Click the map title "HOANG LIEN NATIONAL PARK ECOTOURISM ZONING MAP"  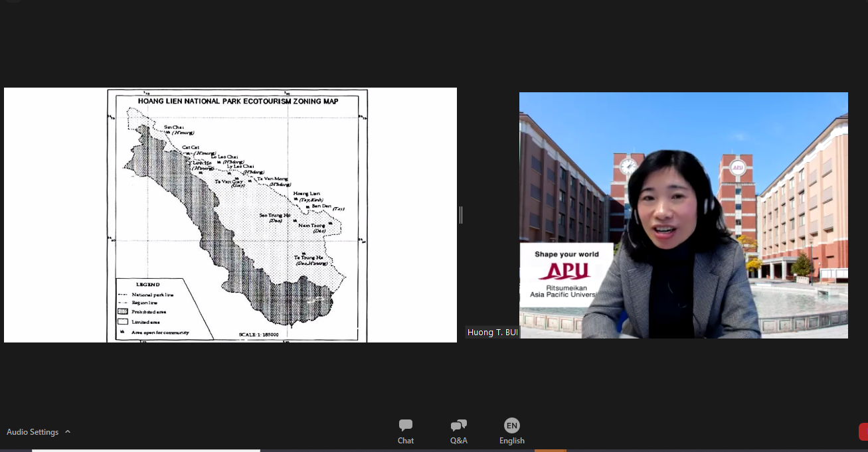[238, 102]
